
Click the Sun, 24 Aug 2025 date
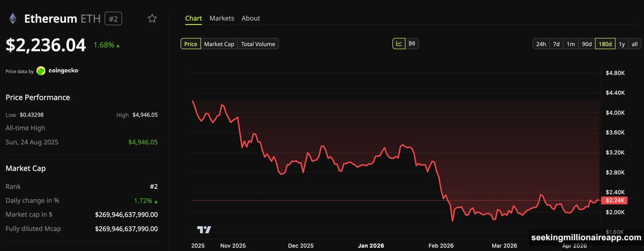point(32,142)
